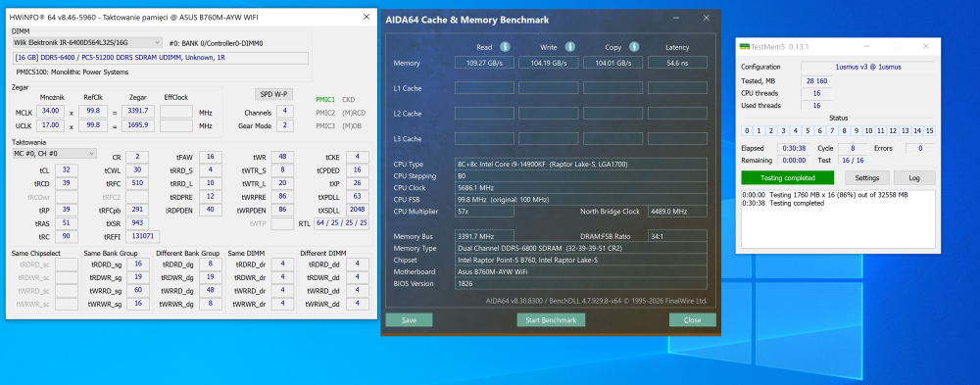Click the MCLK multiplier field 34.00
The image size is (980, 385).
click(50, 112)
